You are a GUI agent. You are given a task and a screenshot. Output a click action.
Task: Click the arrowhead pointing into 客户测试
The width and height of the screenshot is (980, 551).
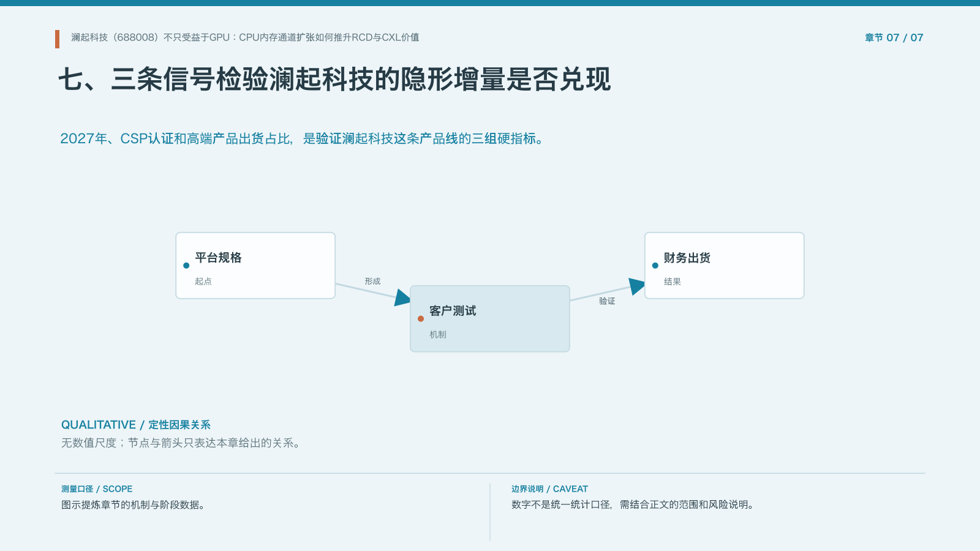click(402, 298)
